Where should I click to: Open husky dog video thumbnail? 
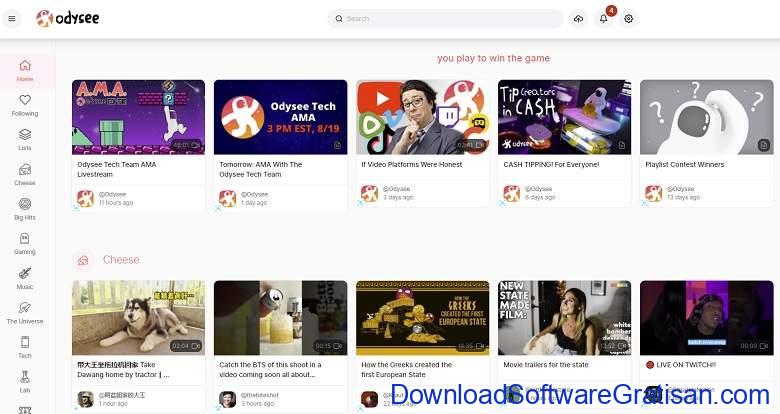(138, 317)
